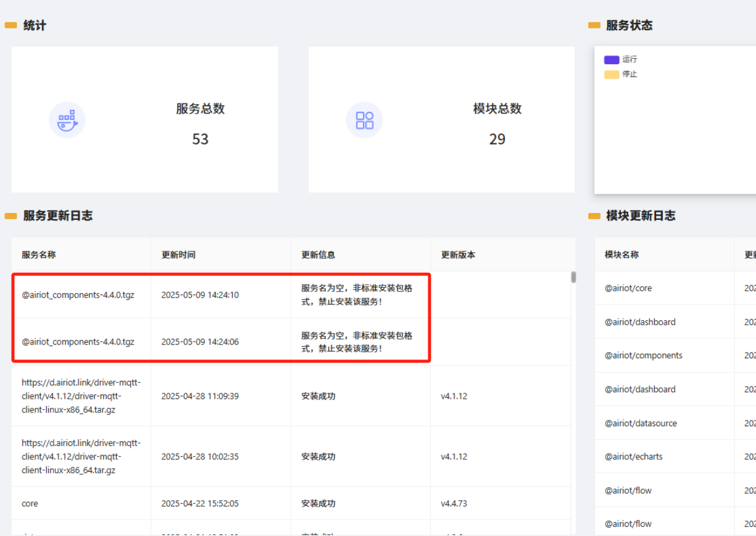Screen dimensions: 756x536
Task: Click the error message in the 14:24:06 row
Action: [357, 342]
